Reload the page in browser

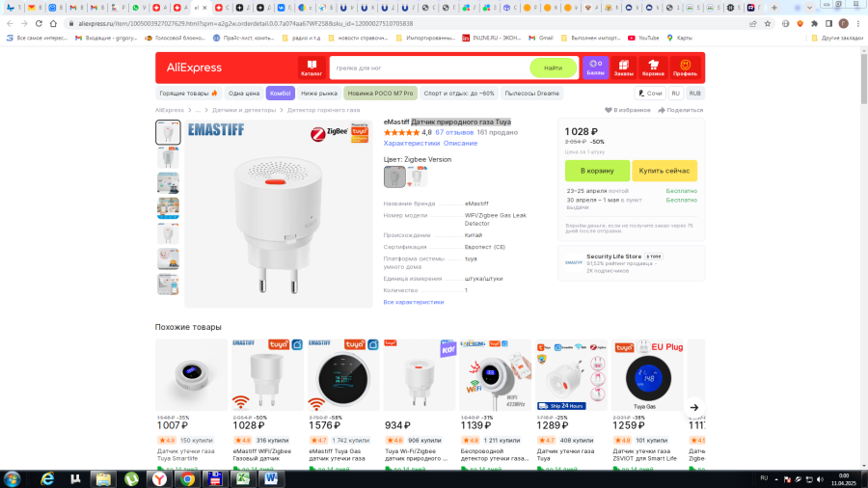(39, 24)
